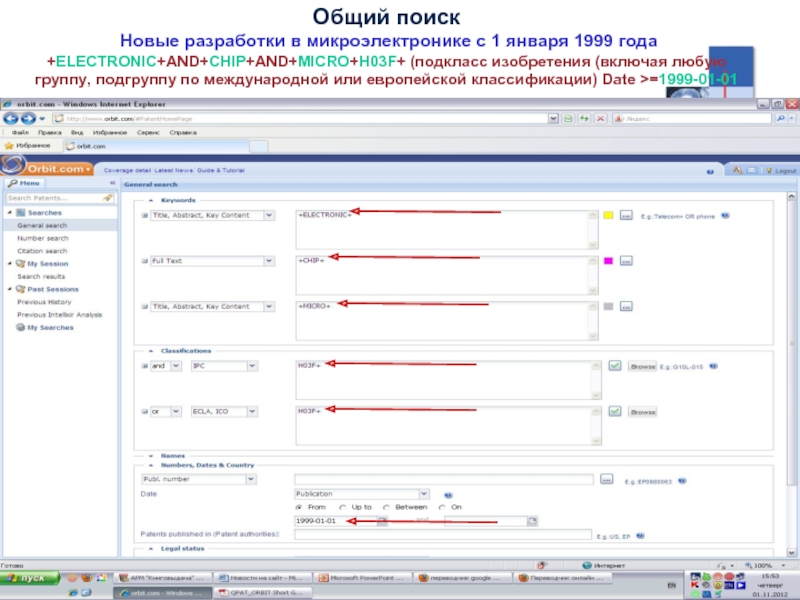Open the Сервис menu

click(147, 132)
